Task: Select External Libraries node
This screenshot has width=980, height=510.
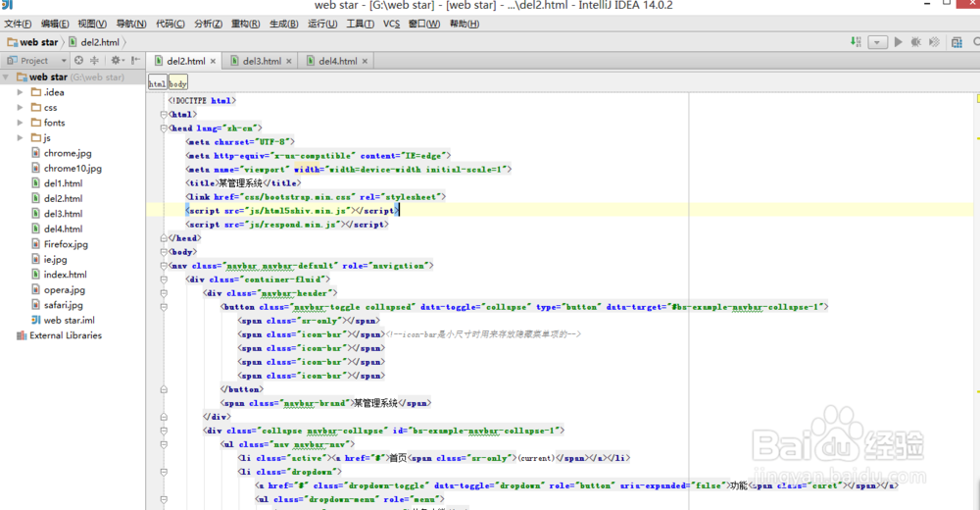Action: (60, 335)
